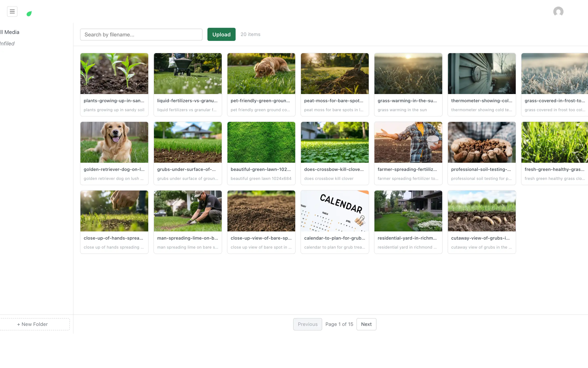
Task: Click caption 'does crossbow kill clover'
Action: (329, 178)
